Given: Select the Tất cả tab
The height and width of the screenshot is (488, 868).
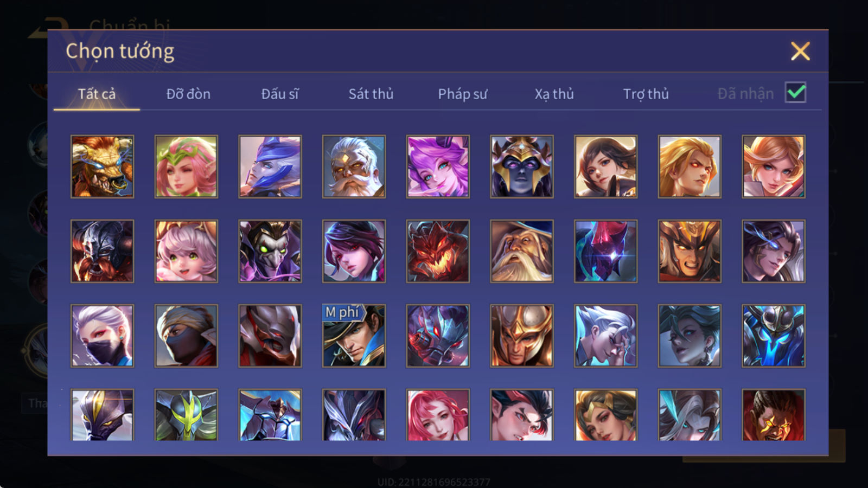Looking at the screenshot, I should point(97,94).
